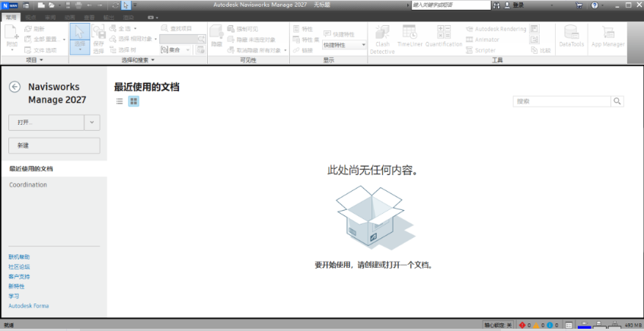644x331 pixels.
Task: Click the back arrow beside Navisworks Manage 2027
Action: point(14,87)
